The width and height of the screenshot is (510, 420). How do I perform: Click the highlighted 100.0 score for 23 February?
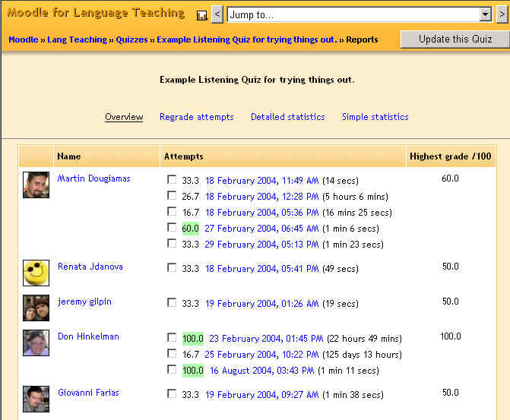click(193, 339)
